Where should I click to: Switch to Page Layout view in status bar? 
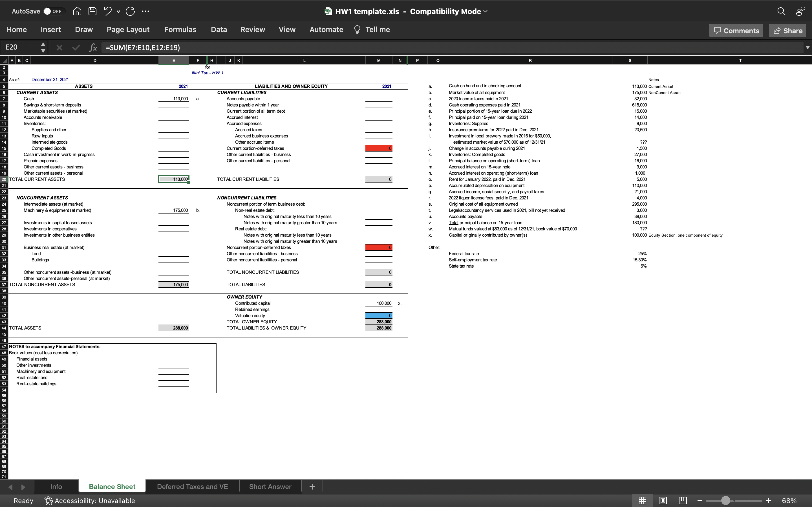tap(662, 501)
